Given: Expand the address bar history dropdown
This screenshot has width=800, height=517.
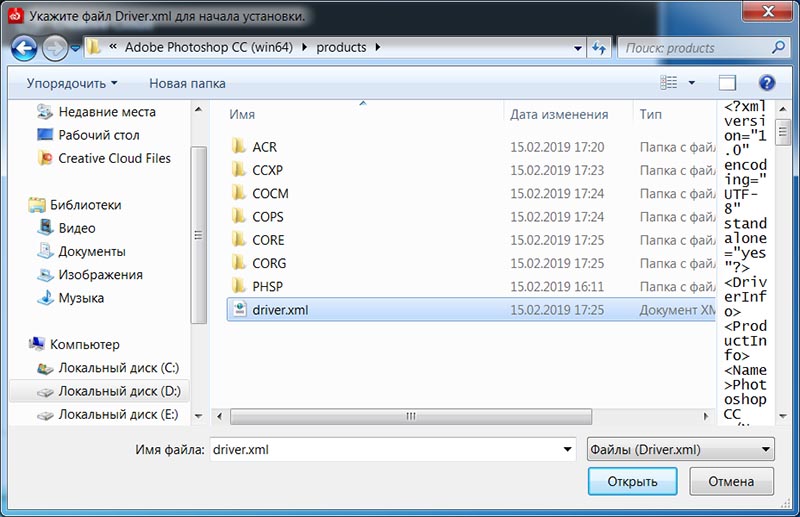Looking at the screenshot, I should click(x=578, y=48).
